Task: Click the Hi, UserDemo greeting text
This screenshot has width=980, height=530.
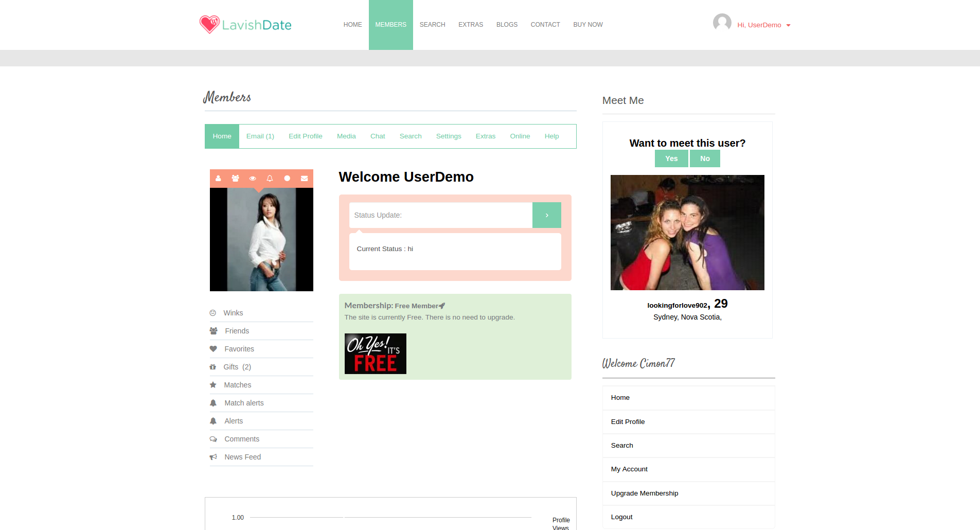Action: click(759, 25)
